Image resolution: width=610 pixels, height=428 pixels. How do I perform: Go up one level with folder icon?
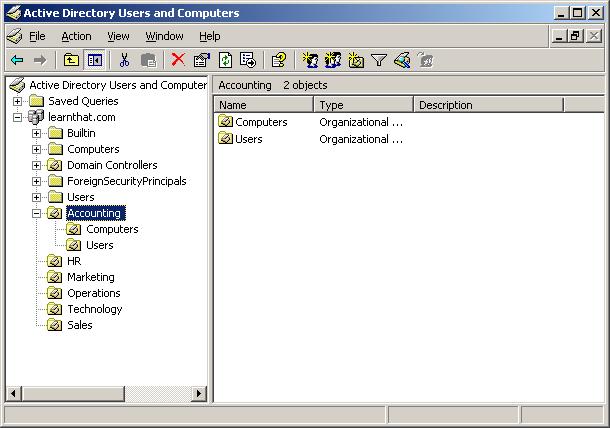click(71, 60)
